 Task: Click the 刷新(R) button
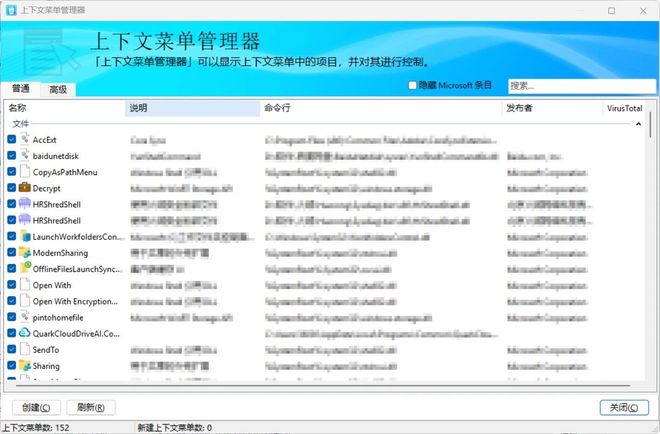(91, 407)
